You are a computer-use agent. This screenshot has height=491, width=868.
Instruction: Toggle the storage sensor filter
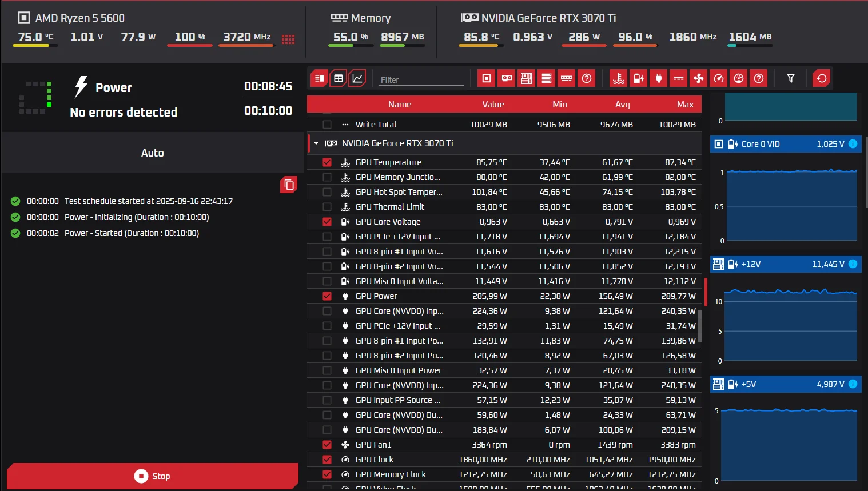[x=547, y=78]
